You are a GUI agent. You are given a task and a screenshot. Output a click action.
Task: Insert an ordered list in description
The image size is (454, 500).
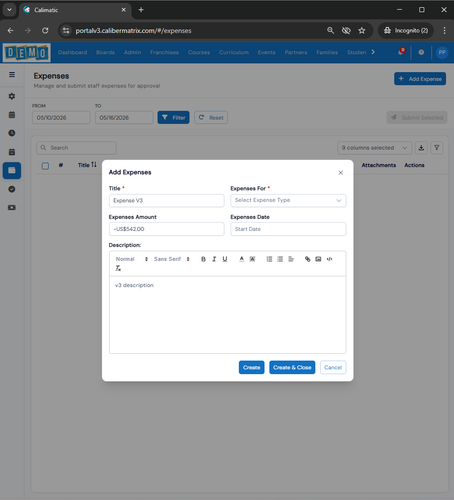269,259
